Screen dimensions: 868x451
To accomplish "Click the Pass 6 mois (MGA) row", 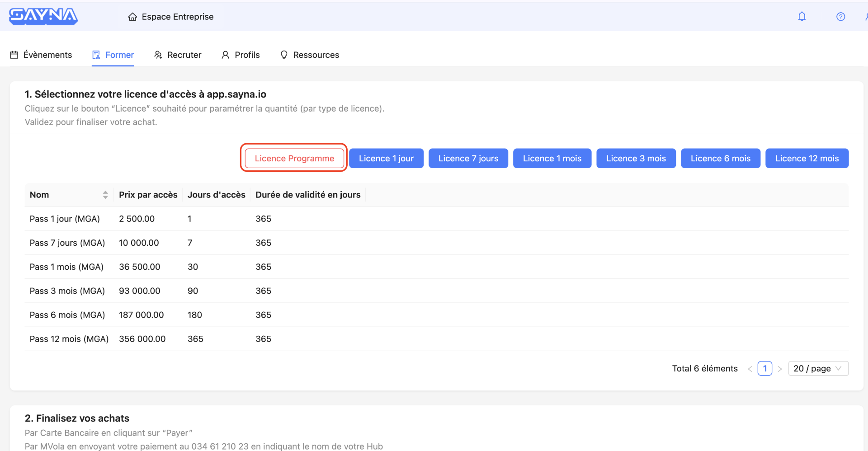I will click(67, 315).
